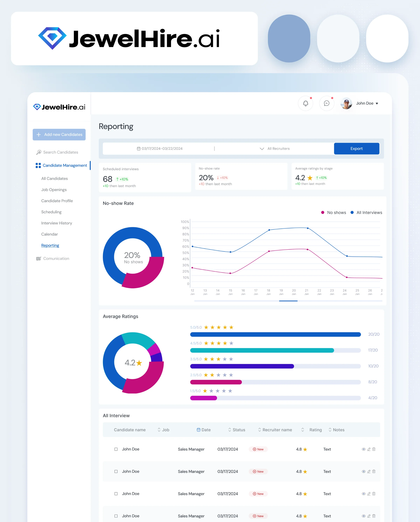420x522 pixels.
Task: Click the Export button
Action: (x=356, y=149)
